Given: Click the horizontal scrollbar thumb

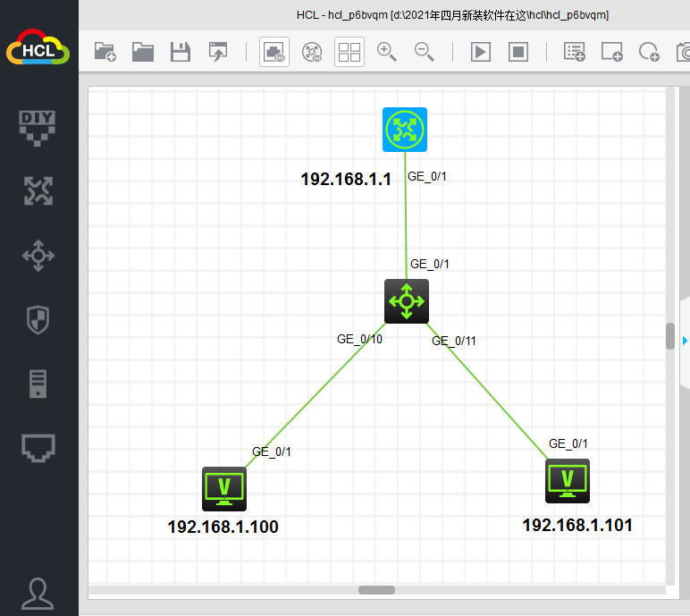Looking at the screenshot, I should 376,590.
